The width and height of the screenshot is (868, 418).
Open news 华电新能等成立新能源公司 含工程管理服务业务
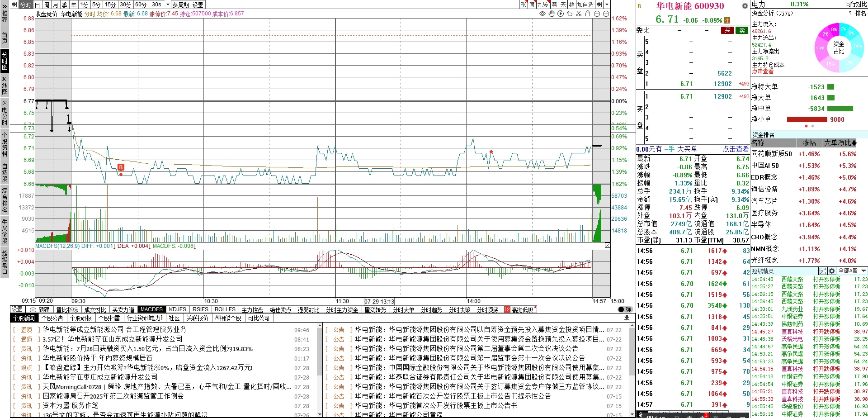click(x=114, y=330)
